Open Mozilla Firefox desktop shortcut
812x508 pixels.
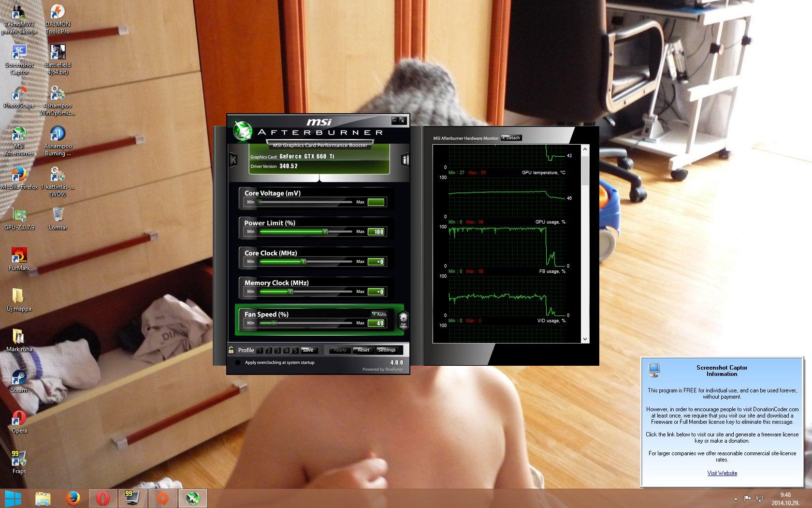tap(19, 179)
